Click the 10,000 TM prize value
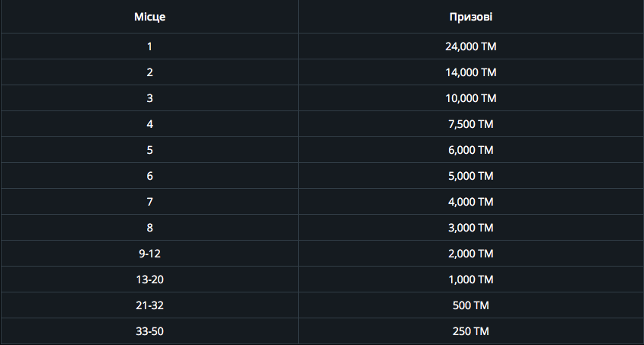 click(x=471, y=98)
